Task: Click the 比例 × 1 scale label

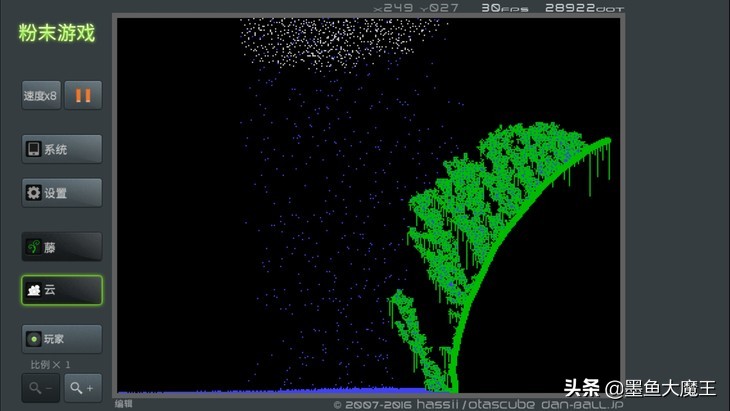Action: pyautogui.click(x=50, y=365)
